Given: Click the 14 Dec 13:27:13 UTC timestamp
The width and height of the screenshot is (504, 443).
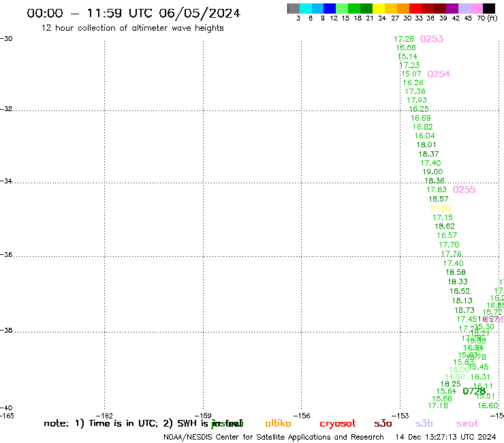Looking at the screenshot, I should pyautogui.click(x=446, y=437).
